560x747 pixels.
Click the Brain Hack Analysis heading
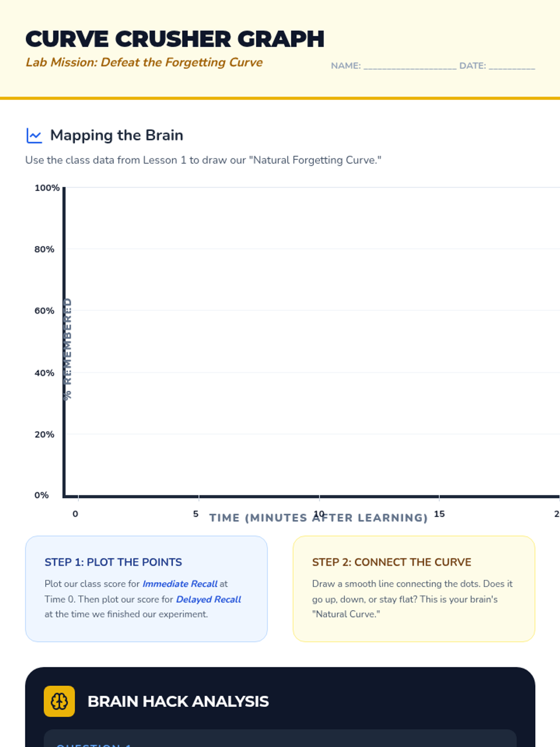pyautogui.click(x=178, y=701)
